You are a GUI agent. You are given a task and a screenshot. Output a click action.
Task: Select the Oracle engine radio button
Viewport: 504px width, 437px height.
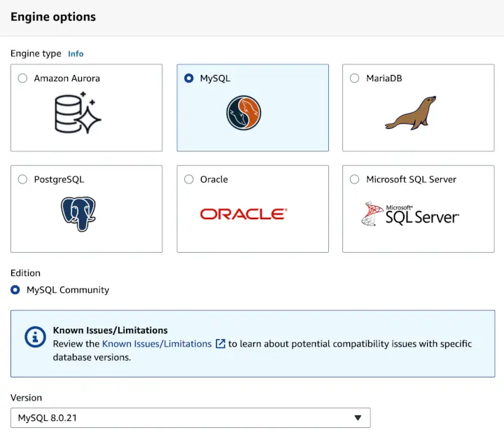(x=189, y=179)
